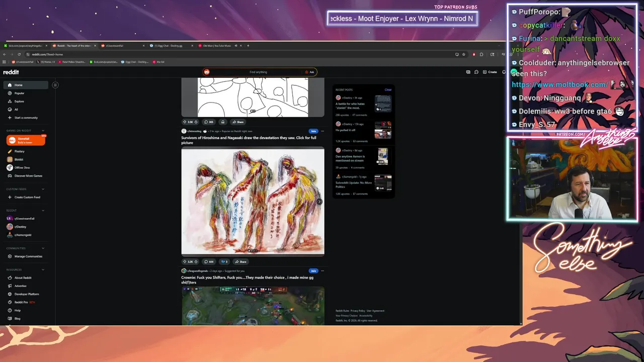Collapse the Communities section
The width and height of the screenshot is (644, 362).
coord(43,248)
